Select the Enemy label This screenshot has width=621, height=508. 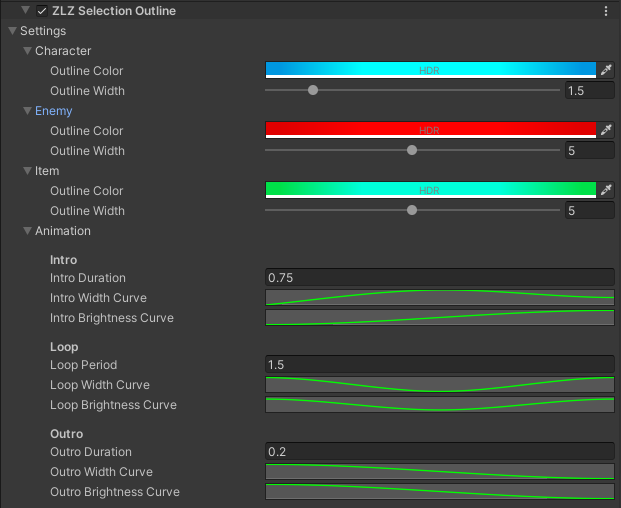(x=53, y=111)
